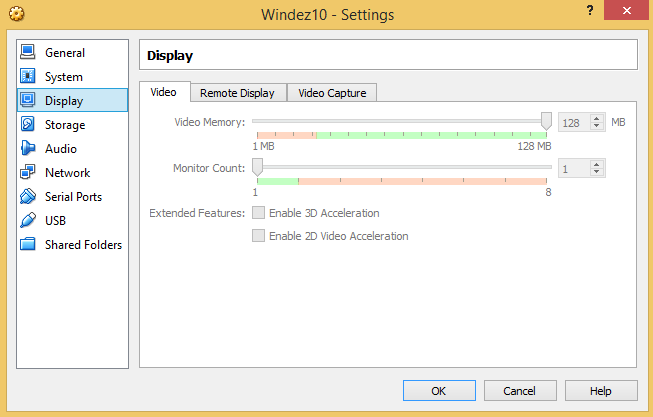Increase Video Memory with spinner arrows

[597, 119]
